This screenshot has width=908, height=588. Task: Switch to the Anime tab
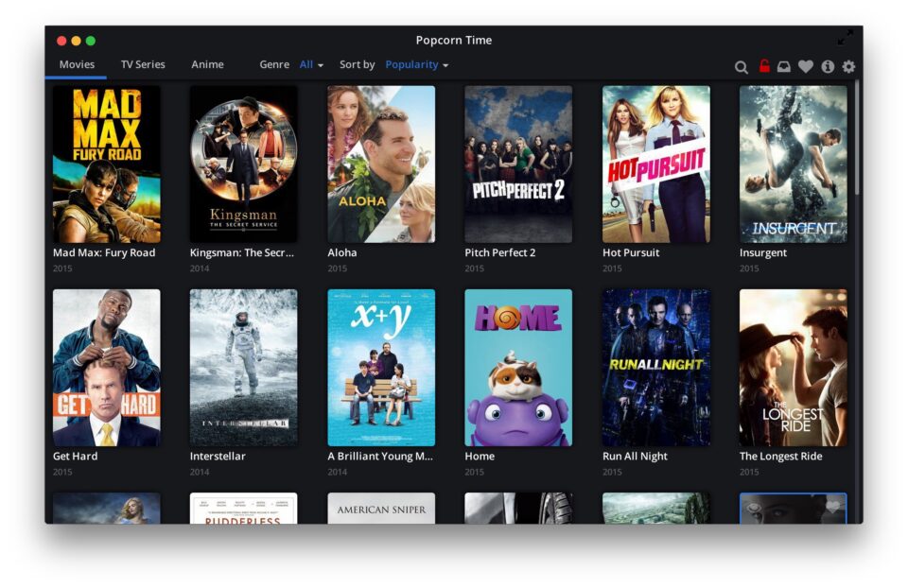pyautogui.click(x=207, y=64)
